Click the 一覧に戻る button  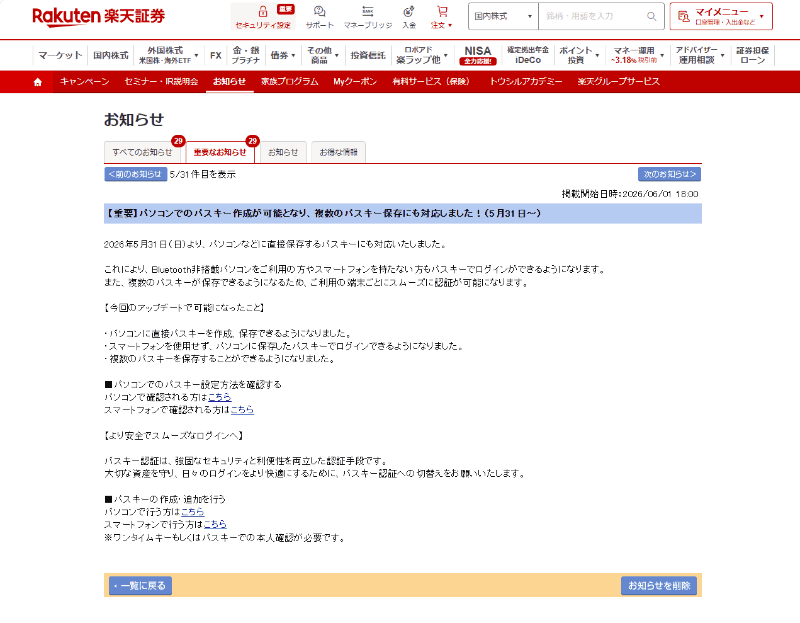coord(140,586)
